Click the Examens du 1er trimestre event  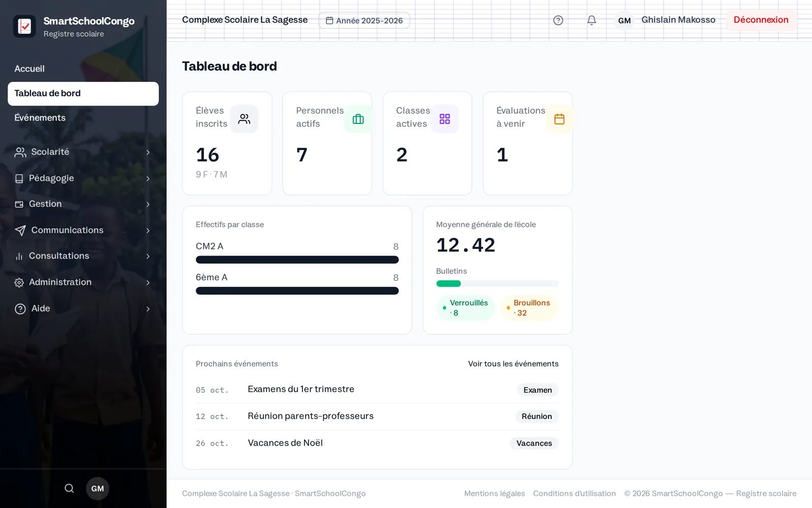pos(377,390)
